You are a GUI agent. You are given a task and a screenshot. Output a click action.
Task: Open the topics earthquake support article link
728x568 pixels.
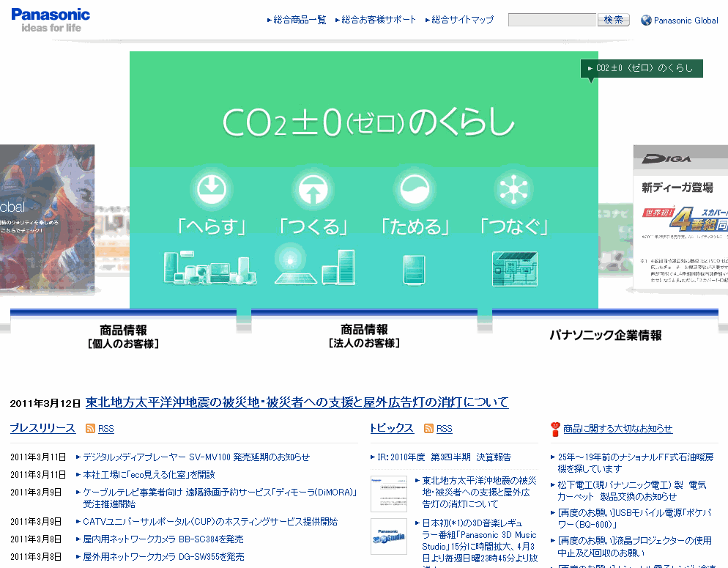pos(479,493)
